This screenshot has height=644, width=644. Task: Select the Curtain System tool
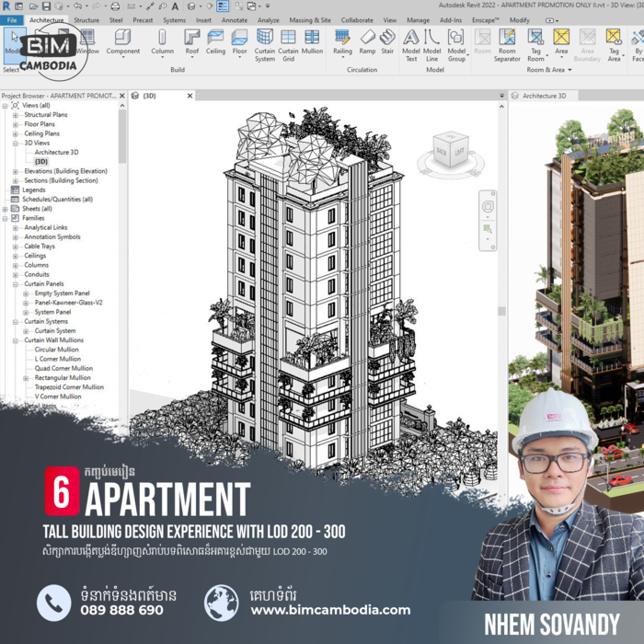[x=265, y=45]
